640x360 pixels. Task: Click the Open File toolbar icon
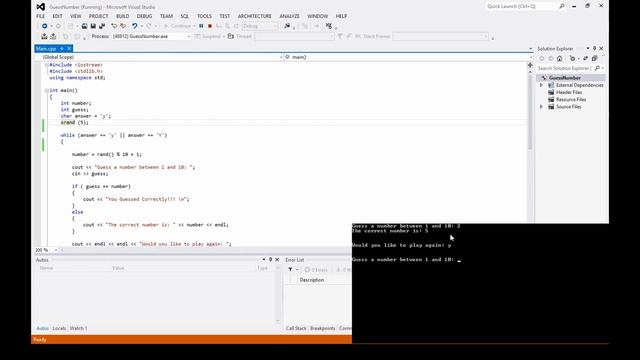[x=84, y=26]
